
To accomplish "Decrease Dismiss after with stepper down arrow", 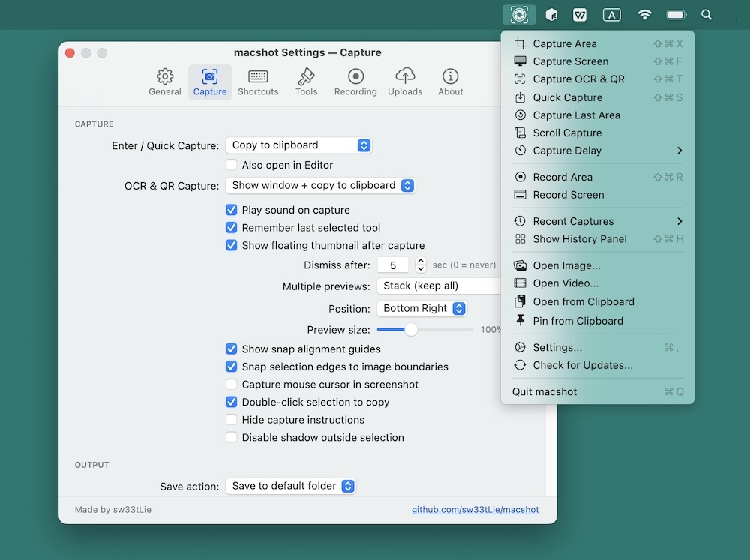I will [421, 269].
